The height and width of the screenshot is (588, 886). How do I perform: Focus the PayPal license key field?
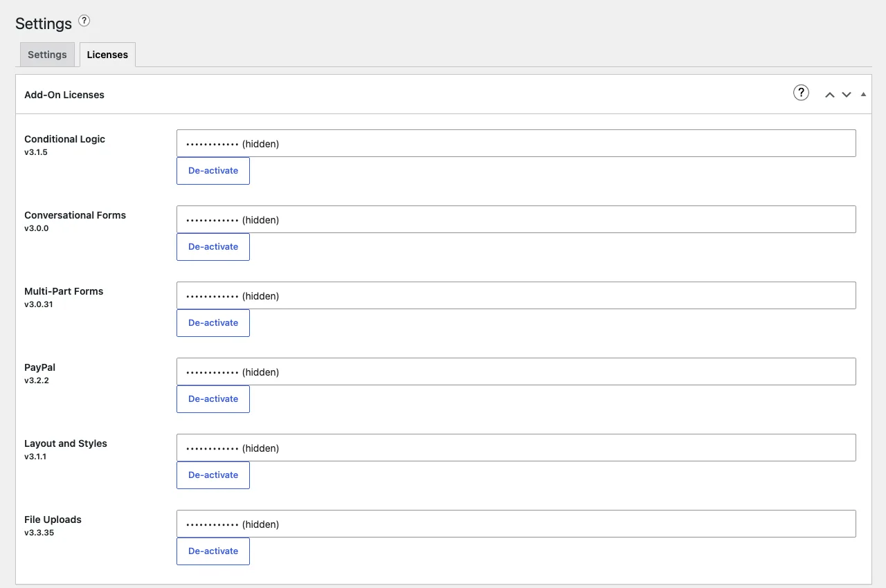click(516, 371)
